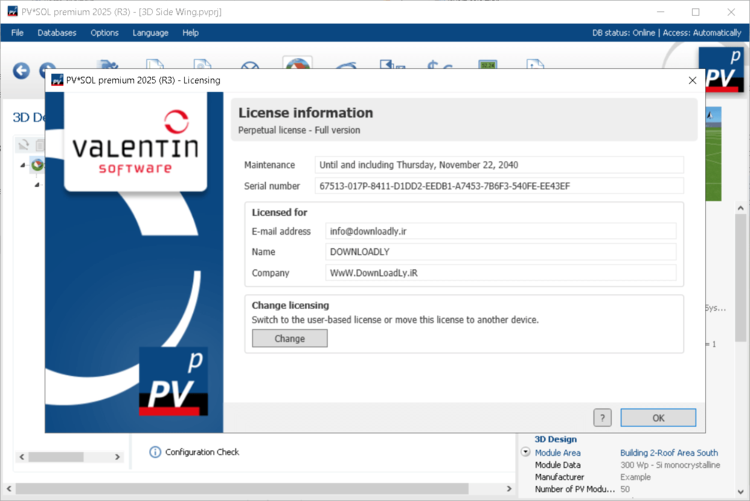Click the right vertical scrollbar thumb
Image resolution: width=750 pixels, height=501 pixels.
pyautogui.click(x=740, y=278)
